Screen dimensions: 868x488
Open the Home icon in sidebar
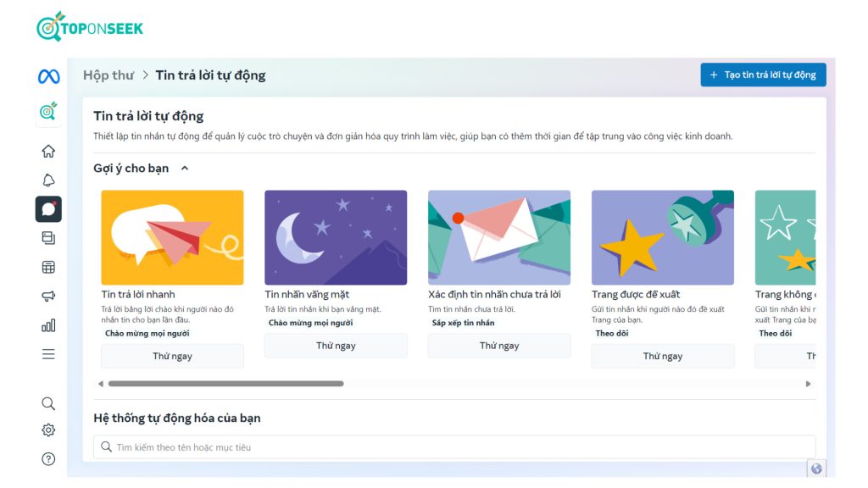pos(48,152)
